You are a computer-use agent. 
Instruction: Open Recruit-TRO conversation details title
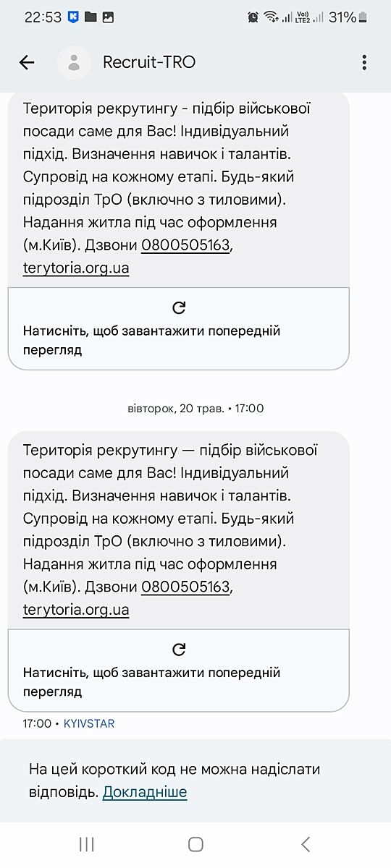click(x=149, y=62)
